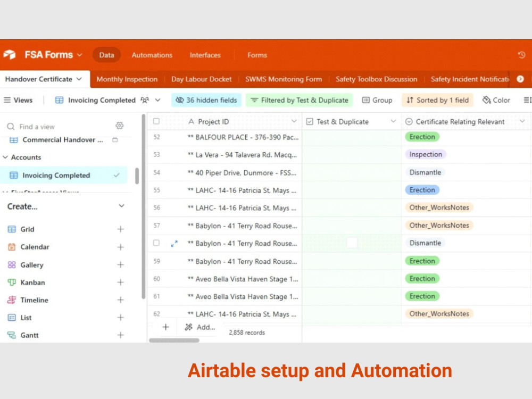
Task: Click the Timeline view type icon
Action: tap(12, 300)
